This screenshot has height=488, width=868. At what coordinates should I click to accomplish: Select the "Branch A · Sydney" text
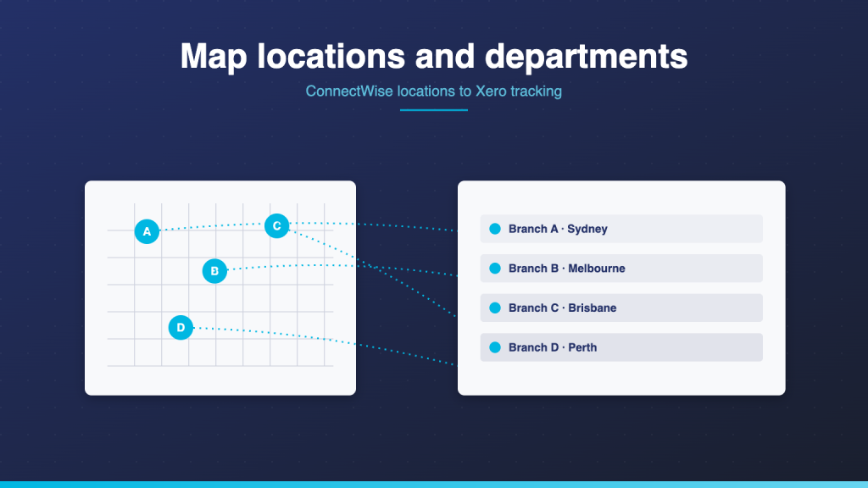[558, 229]
